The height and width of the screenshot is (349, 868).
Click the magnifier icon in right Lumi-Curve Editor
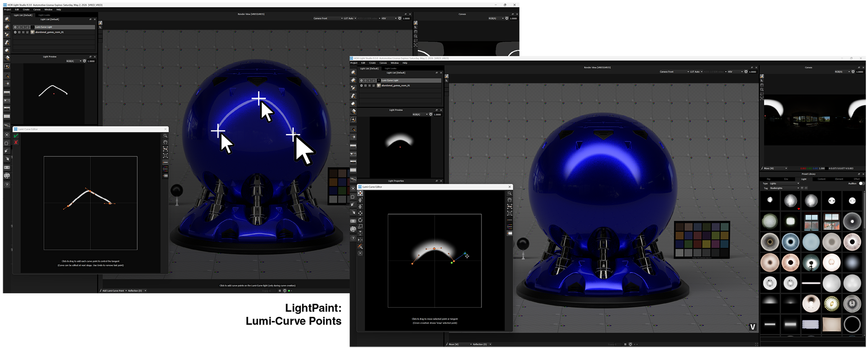coord(509,193)
